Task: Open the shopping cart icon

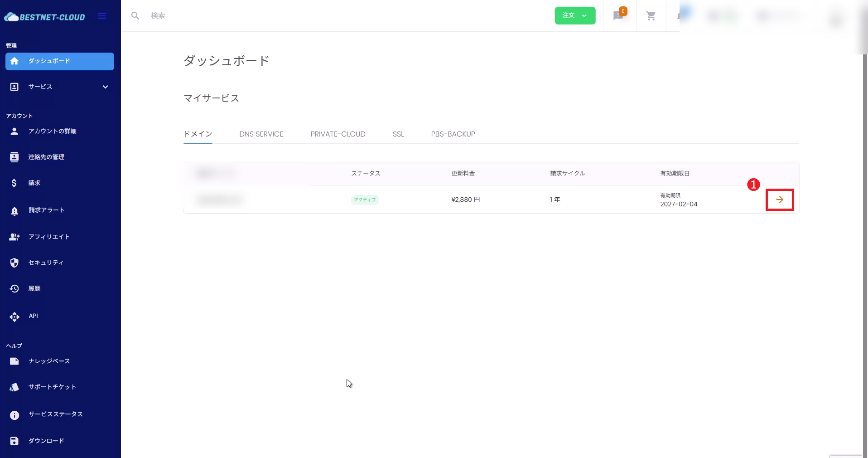Action: pyautogui.click(x=651, y=16)
